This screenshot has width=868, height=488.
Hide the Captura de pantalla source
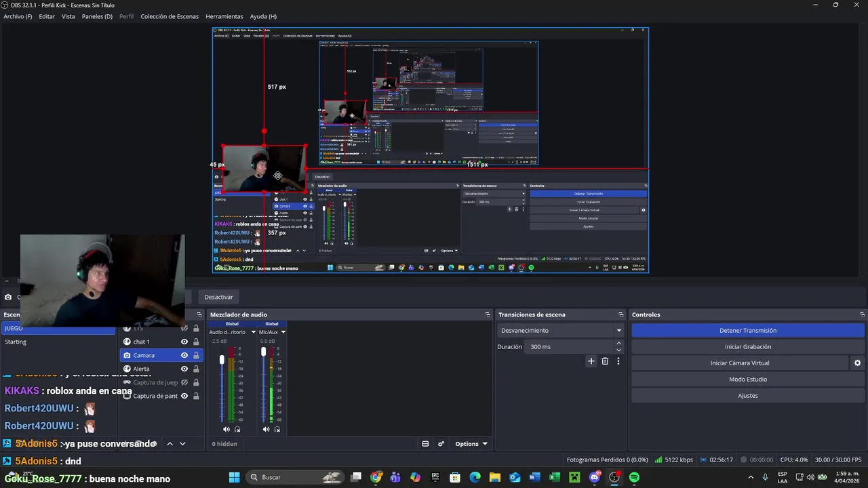pos(184,396)
